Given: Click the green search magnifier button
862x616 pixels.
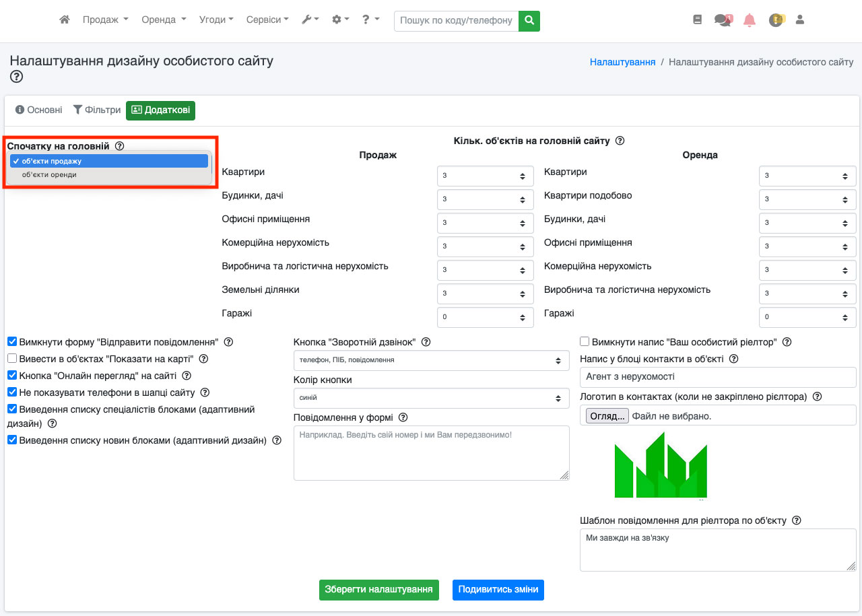Looking at the screenshot, I should tap(529, 20).
